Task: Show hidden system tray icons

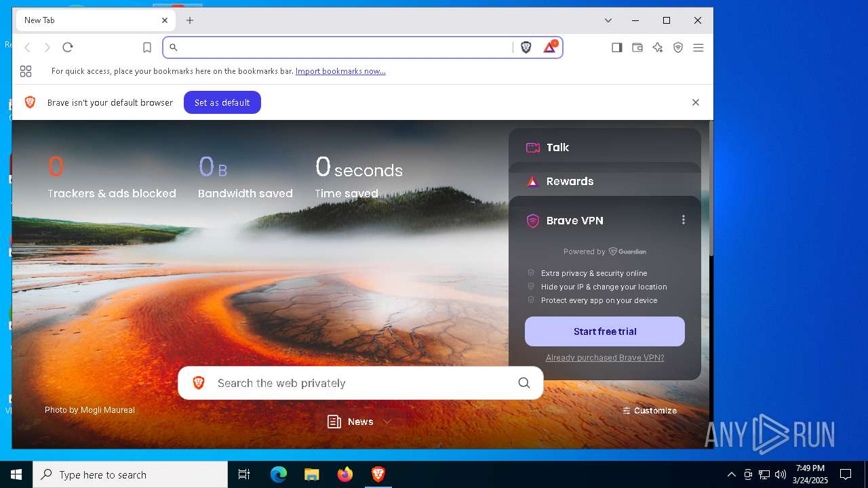Action: pos(731,474)
